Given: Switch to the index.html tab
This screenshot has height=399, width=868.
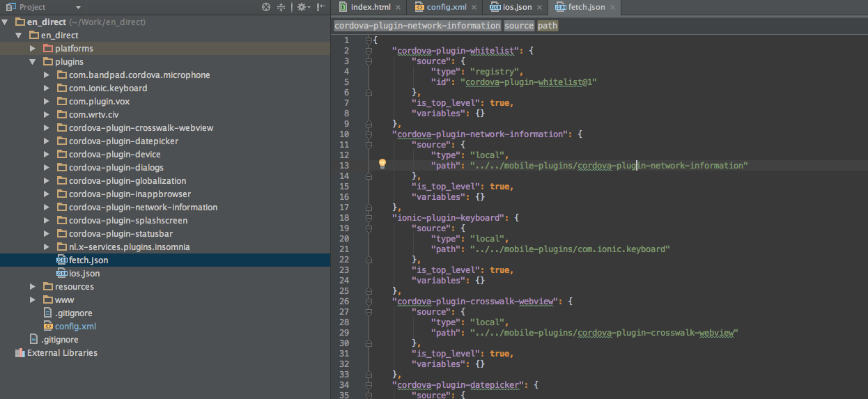Looking at the screenshot, I should [369, 7].
